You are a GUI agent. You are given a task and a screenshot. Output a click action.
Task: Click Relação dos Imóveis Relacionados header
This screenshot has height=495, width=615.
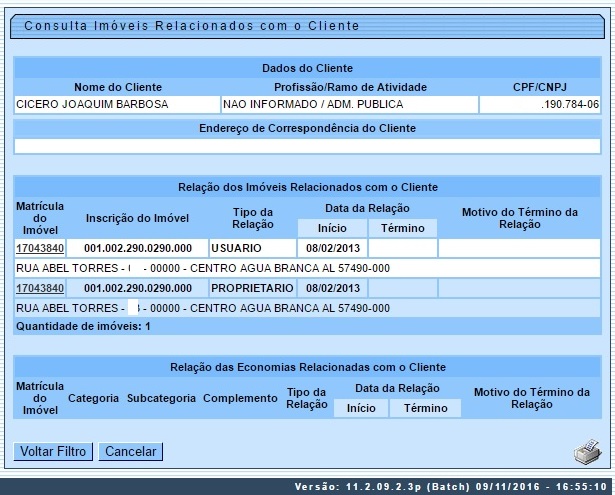308,187
